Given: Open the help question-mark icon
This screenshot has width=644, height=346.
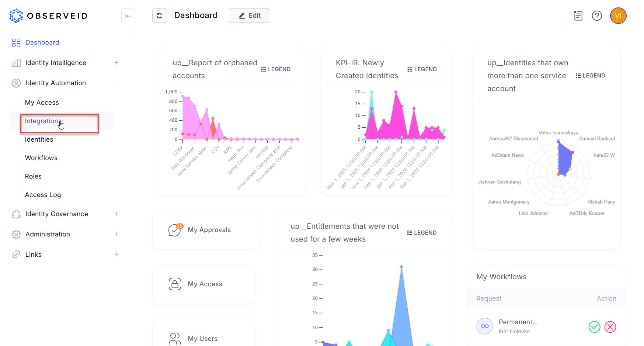Looking at the screenshot, I should point(597,16).
